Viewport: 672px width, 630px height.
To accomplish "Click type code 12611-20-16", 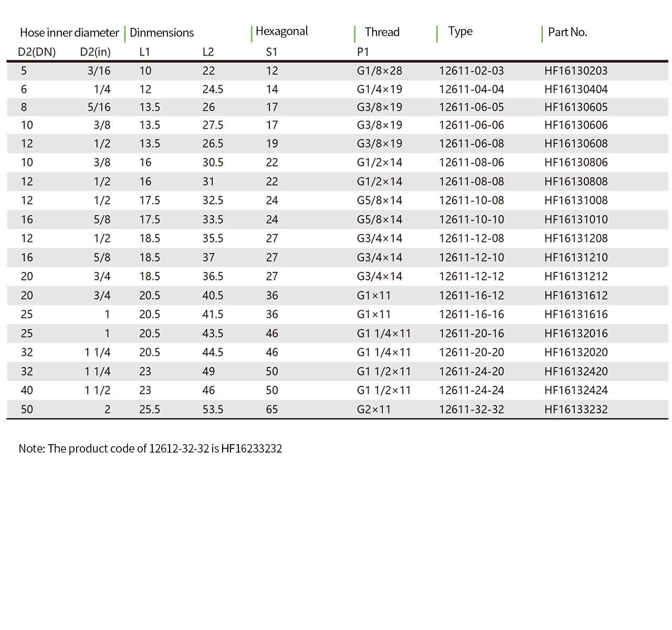I will tap(471, 333).
